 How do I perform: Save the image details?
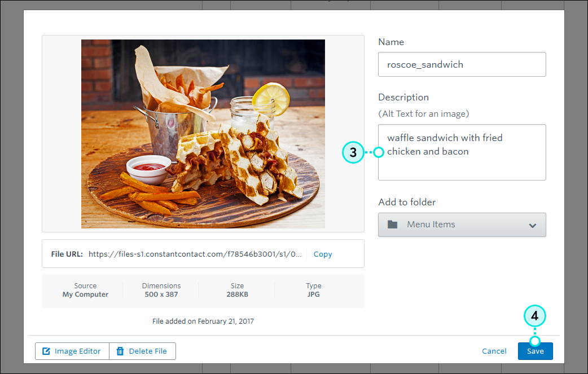pyautogui.click(x=535, y=351)
